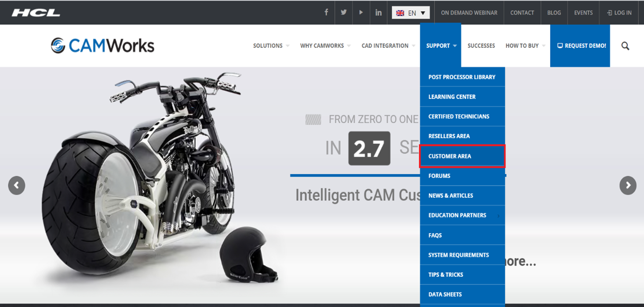Open the Blog link

click(554, 13)
